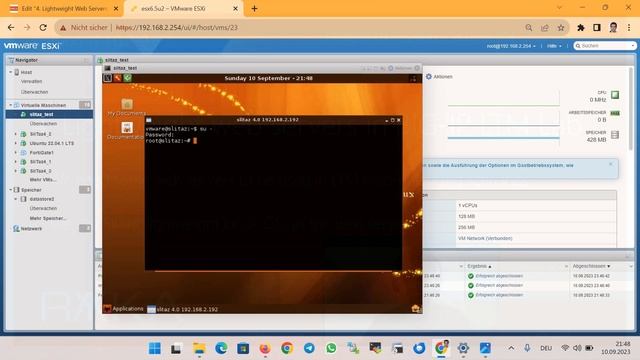Click the Speicher storage icon
Image resolution: width=640 pixels, height=360 pixels.
click(615, 135)
